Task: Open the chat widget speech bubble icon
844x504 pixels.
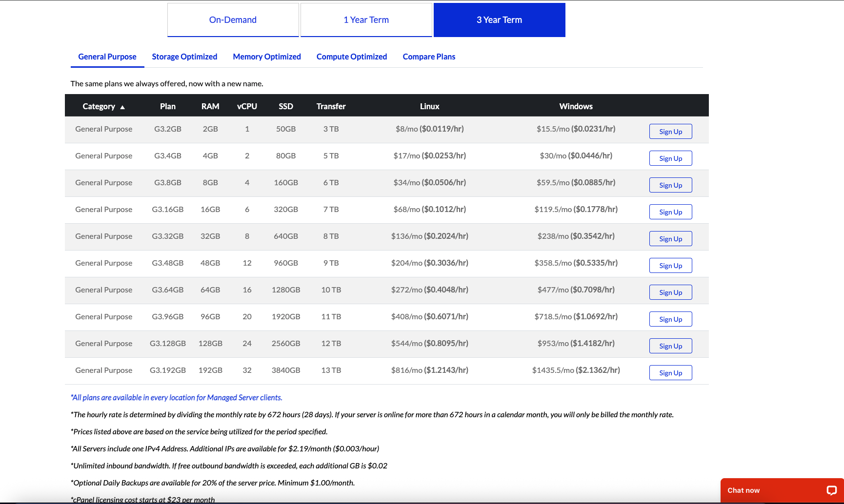Action: pos(833,490)
